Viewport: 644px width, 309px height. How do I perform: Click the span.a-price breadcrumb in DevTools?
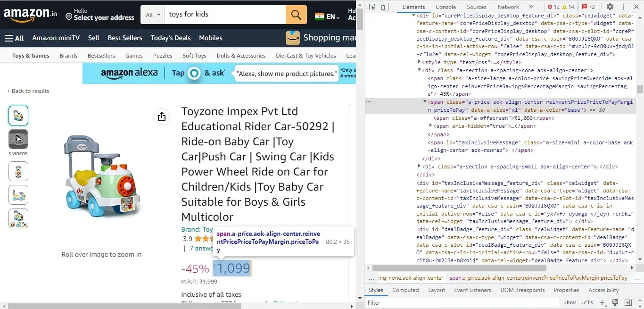[538, 278]
